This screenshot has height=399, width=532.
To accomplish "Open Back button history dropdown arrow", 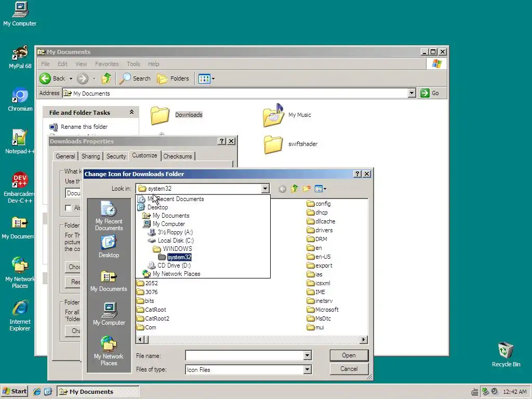I will point(71,79).
